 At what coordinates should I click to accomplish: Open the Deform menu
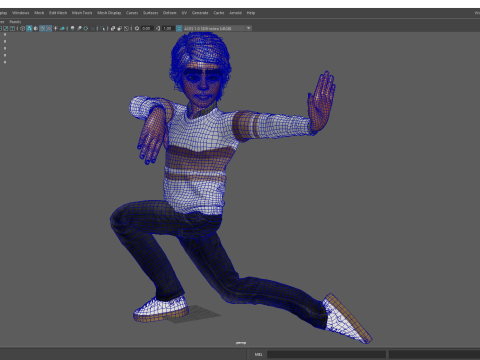click(x=169, y=13)
